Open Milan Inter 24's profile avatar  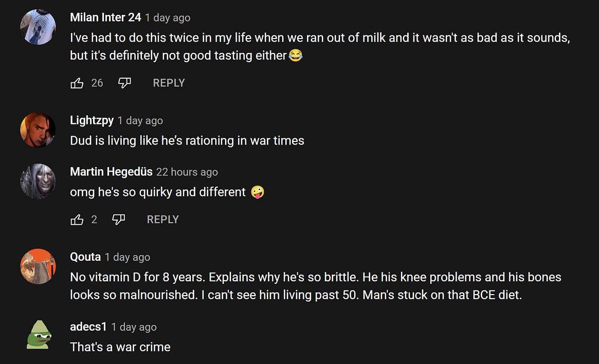pyautogui.click(x=38, y=27)
